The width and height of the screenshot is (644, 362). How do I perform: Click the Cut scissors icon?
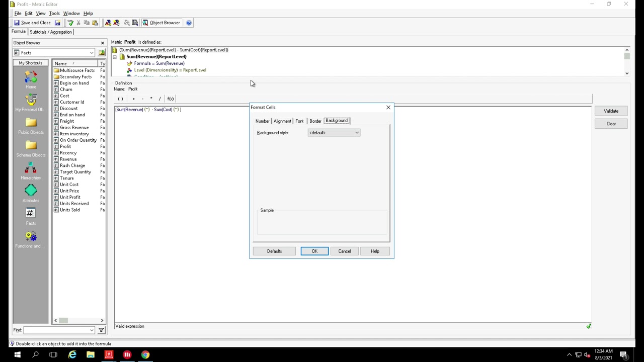78,23
